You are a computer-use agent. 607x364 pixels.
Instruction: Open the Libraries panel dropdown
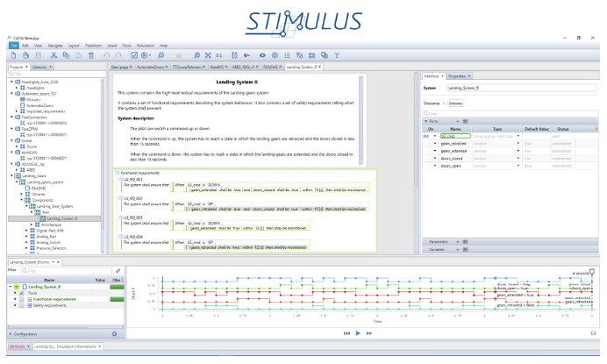coord(50,67)
